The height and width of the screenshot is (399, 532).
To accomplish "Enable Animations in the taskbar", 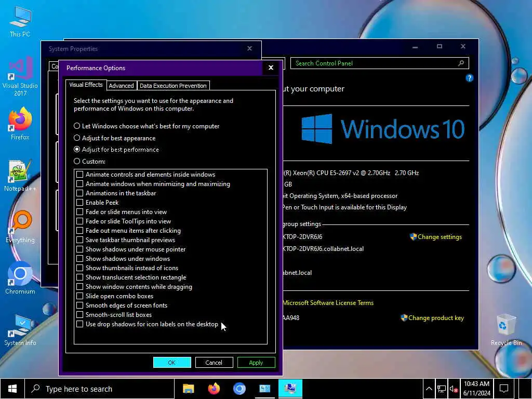I will tap(79, 193).
